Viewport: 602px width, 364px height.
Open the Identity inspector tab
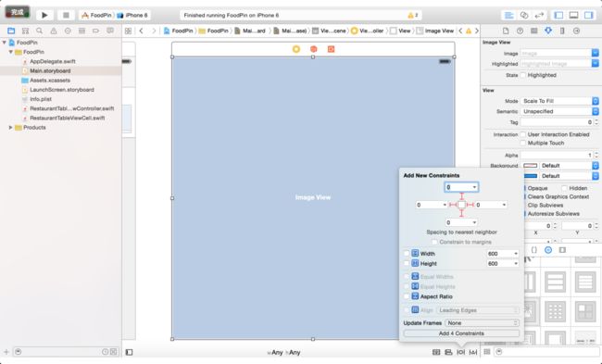click(x=534, y=31)
